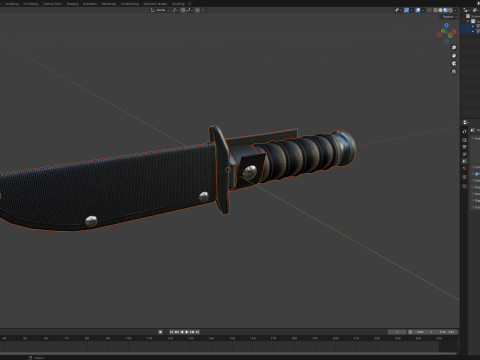Image resolution: width=480 pixels, height=360 pixels.
Task: Open Output properties tab
Action: (x=464, y=147)
